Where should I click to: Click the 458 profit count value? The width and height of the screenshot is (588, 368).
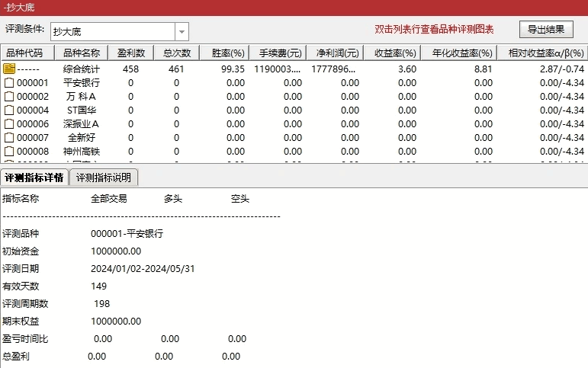tap(130, 69)
